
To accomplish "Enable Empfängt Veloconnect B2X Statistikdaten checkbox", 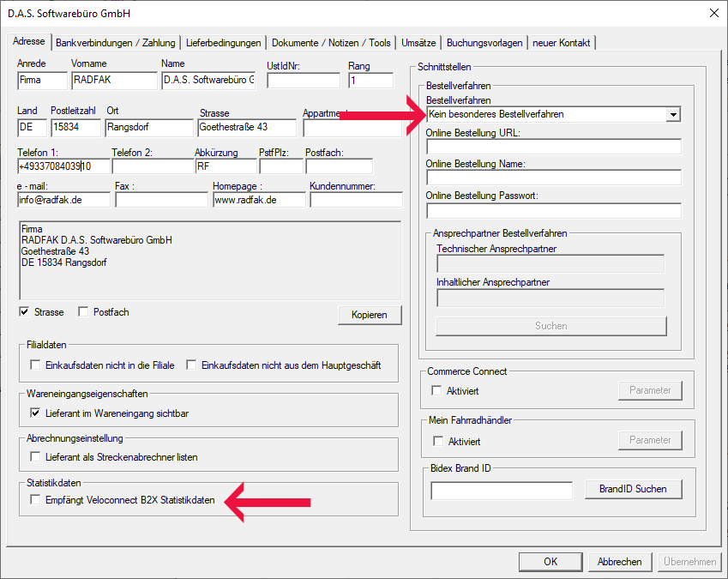I will click(x=35, y=500).
